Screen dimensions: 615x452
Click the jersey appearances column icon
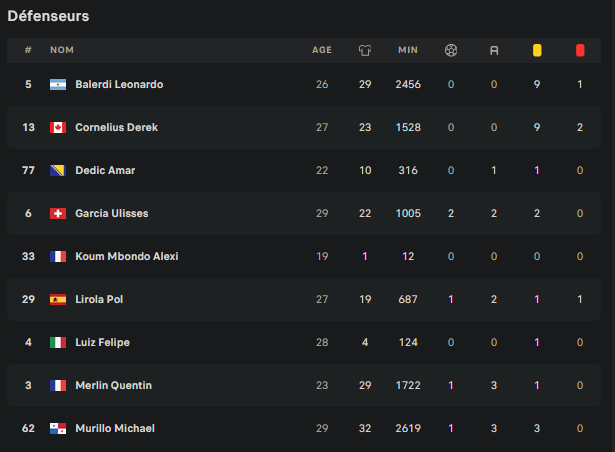[365, 50]
